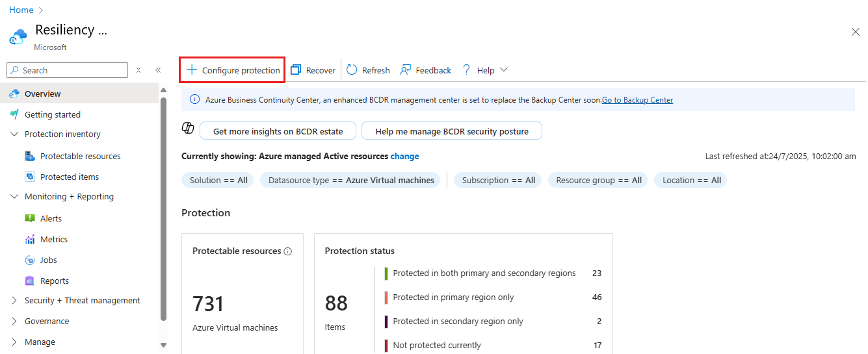868x354 pixels.
Task: Click Protected in secondary region only row
Action: (493, 322)
